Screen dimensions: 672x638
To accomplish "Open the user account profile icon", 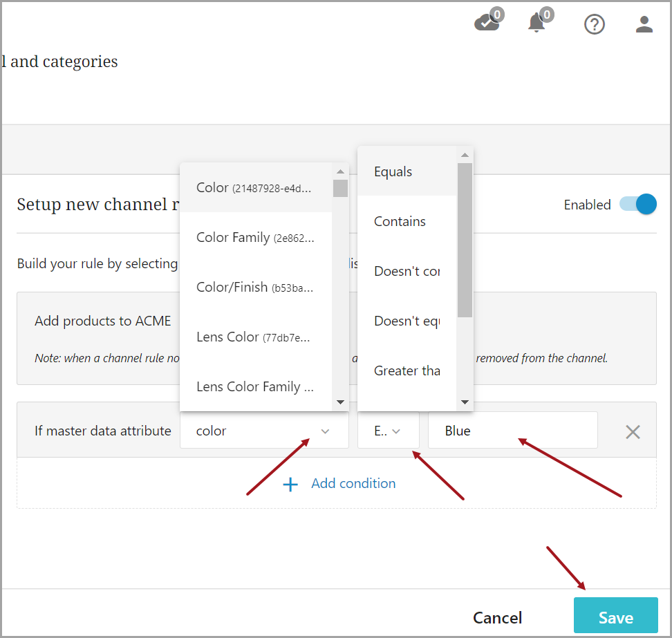I will point(644,25).
